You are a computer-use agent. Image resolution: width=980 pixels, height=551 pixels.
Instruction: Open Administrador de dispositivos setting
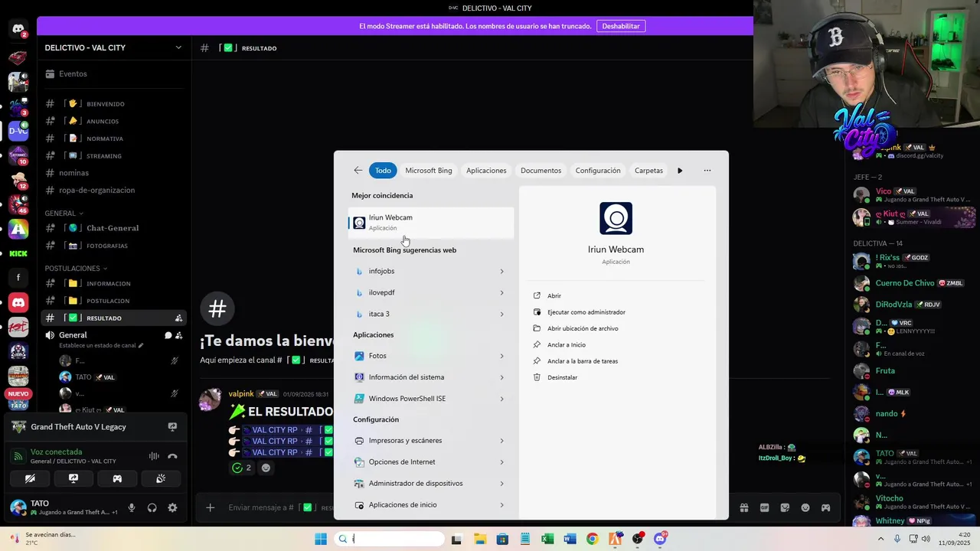point(431,484)
